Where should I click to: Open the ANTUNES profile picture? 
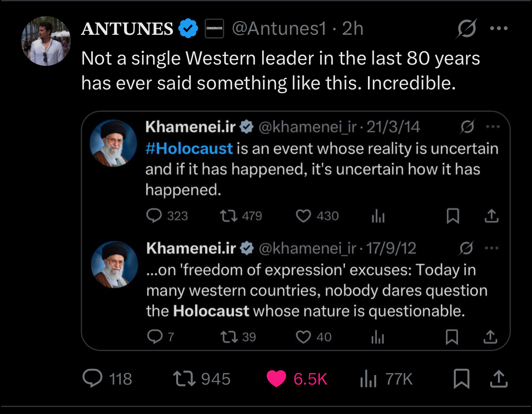pyautogui.click(x=46, y=41)
